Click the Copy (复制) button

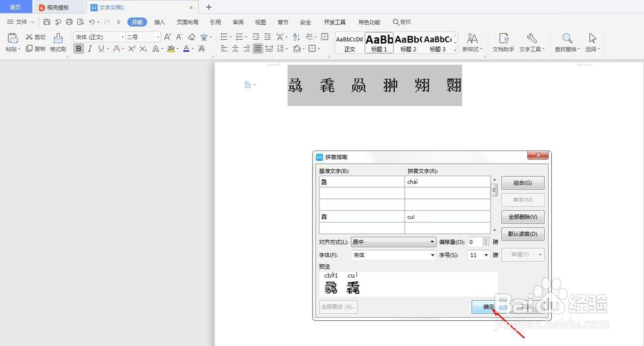[x=35, y=49]
